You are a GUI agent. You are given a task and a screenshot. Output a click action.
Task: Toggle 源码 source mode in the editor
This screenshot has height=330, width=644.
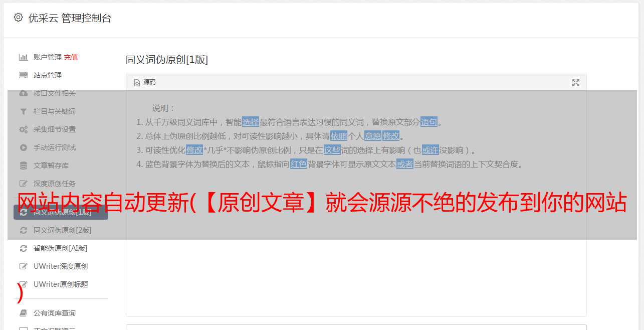click(145, 82)
